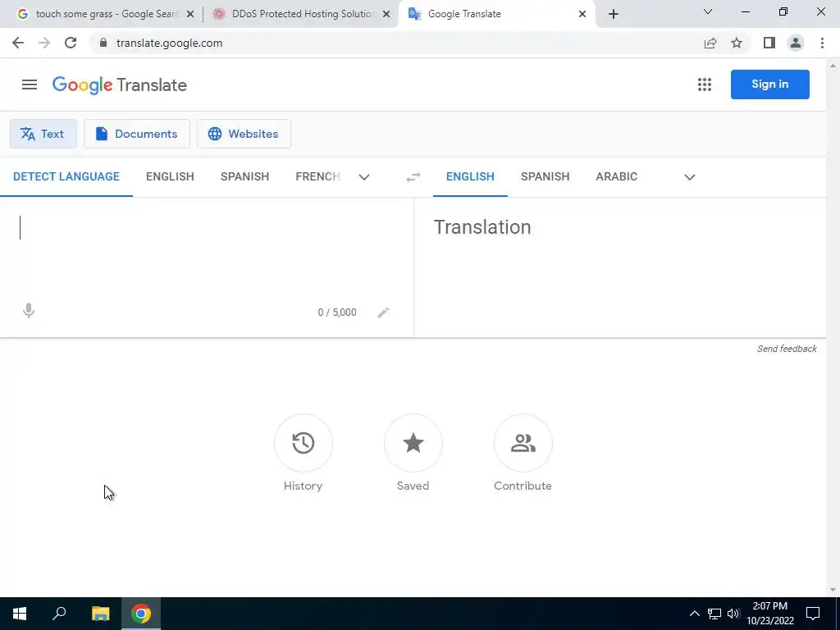This screenshot has width=840, height=630.
Task: Open the Google apps grid
Action: [705, 84]
